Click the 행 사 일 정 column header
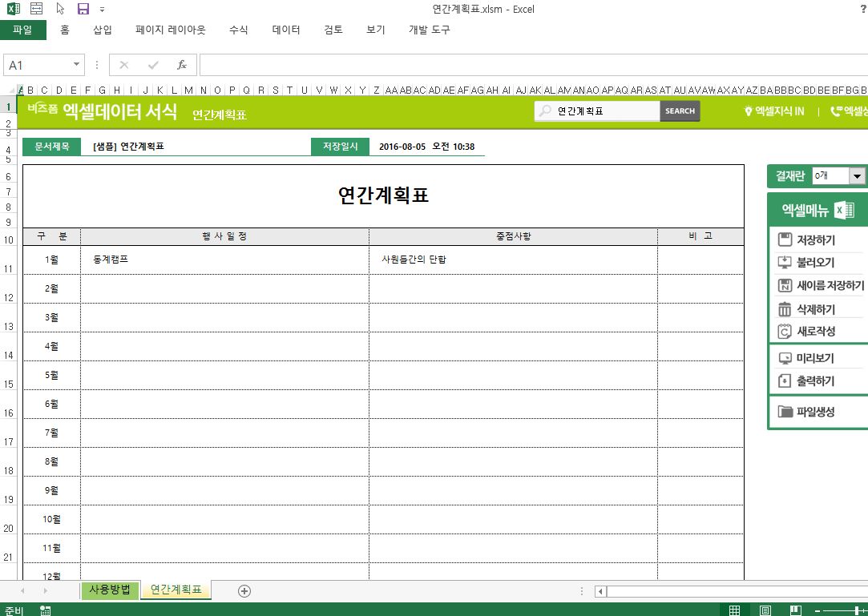 pos(224,236)
